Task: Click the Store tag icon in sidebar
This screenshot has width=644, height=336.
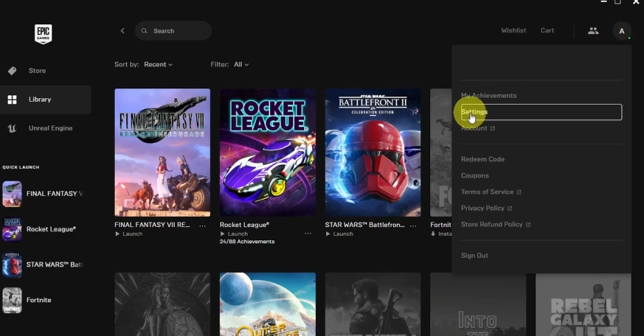Action: click(x=13, y=71)
